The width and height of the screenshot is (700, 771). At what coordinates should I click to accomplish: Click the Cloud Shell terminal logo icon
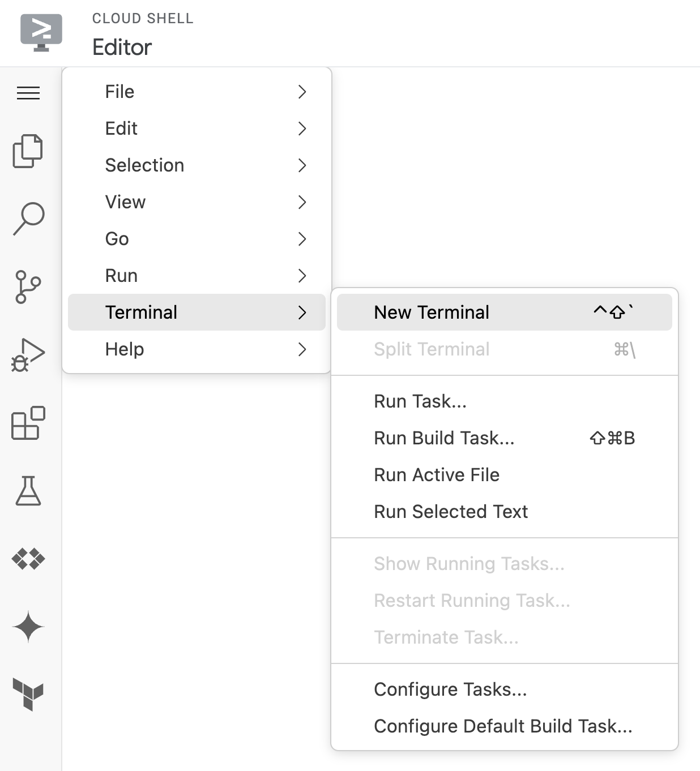coord(41,32)
